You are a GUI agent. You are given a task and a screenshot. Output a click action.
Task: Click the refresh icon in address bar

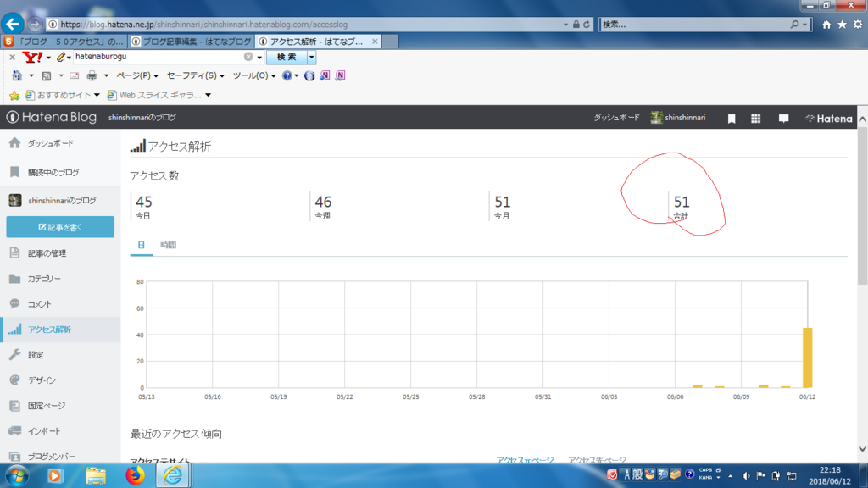(x=587, y=25)
